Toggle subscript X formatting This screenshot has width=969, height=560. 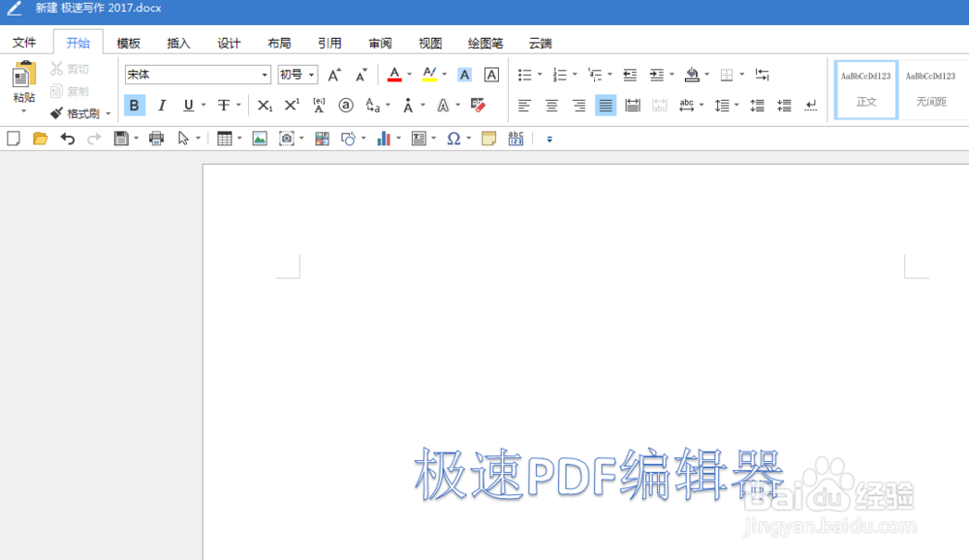[265, 105]
